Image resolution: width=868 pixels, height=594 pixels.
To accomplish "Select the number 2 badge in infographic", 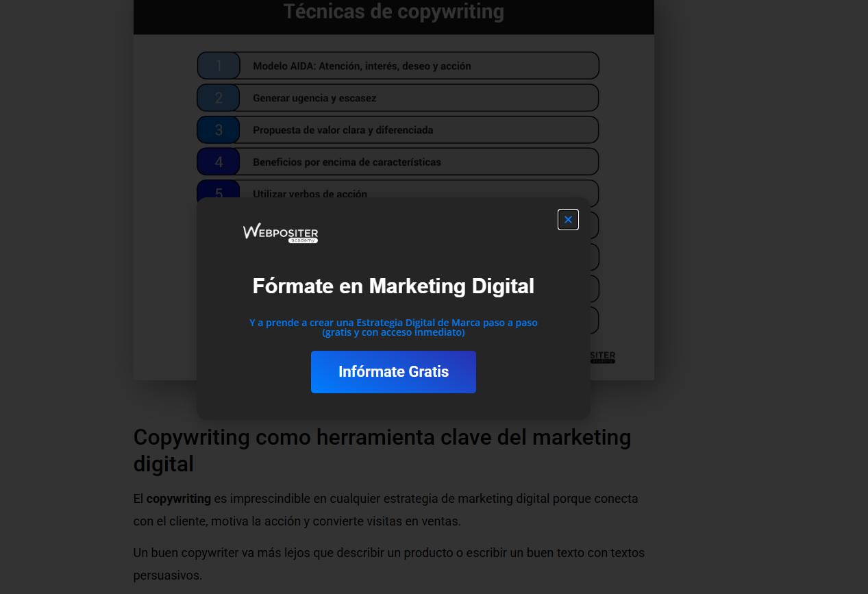I will click(x=219, y=98).
